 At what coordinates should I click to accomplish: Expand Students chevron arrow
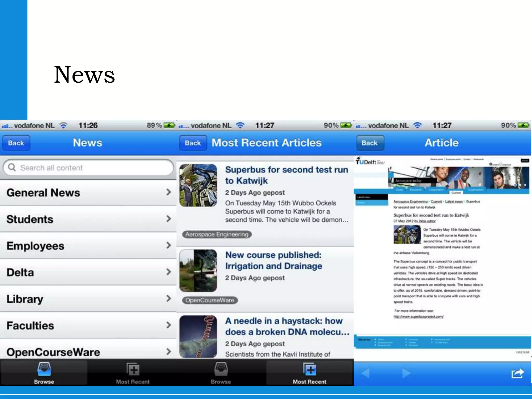169,219
